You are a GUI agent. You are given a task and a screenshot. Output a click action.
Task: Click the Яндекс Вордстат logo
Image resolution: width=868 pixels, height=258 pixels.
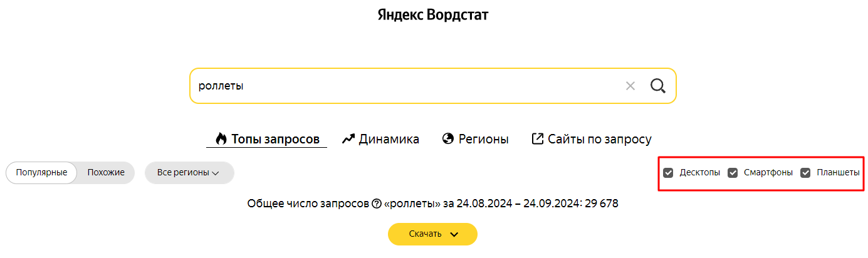pos(433,14)
